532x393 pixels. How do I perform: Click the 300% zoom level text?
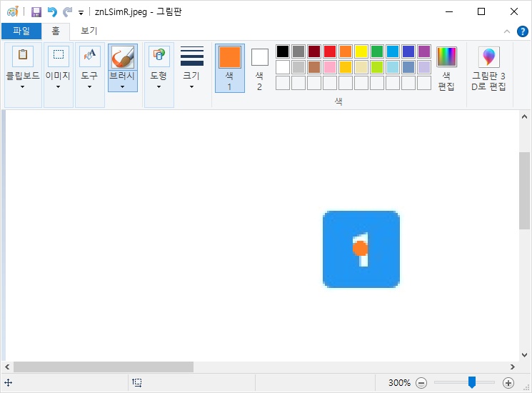point(399,383)
